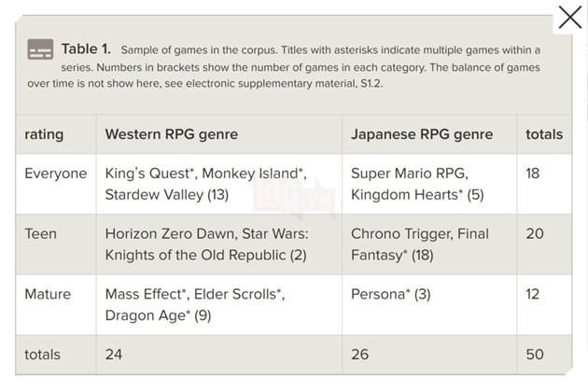Click the table icon beside Table 1

[39, 49]
